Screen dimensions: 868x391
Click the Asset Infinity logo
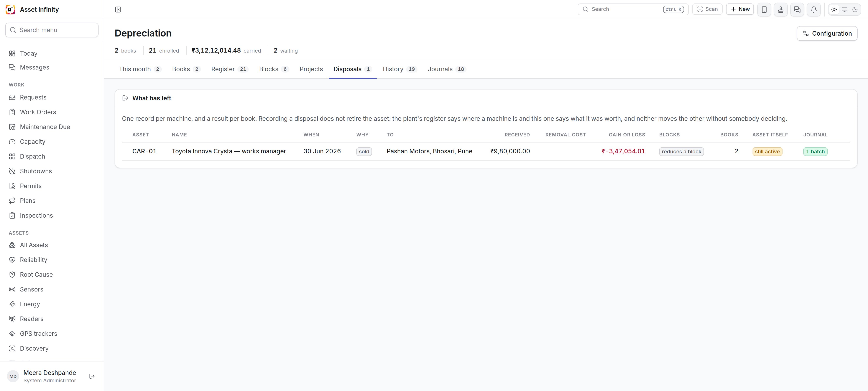tap(10, 9)
